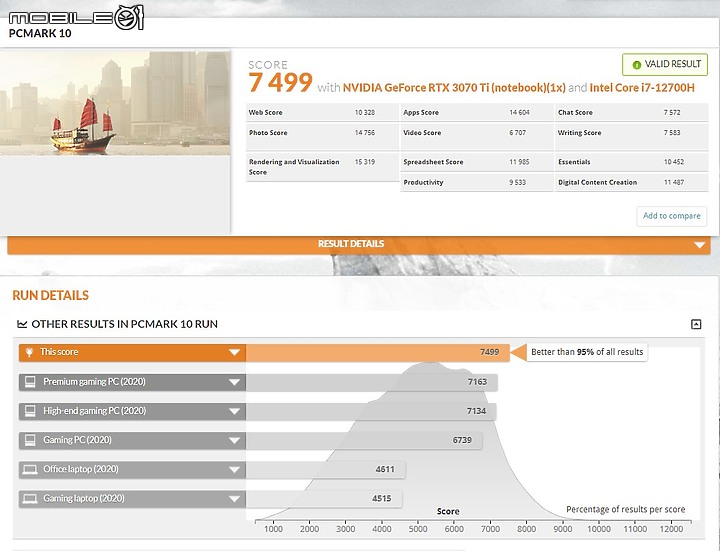Click the VALID RESULT badge
This screenshot has height=551, width=720.
pos(665,64)
